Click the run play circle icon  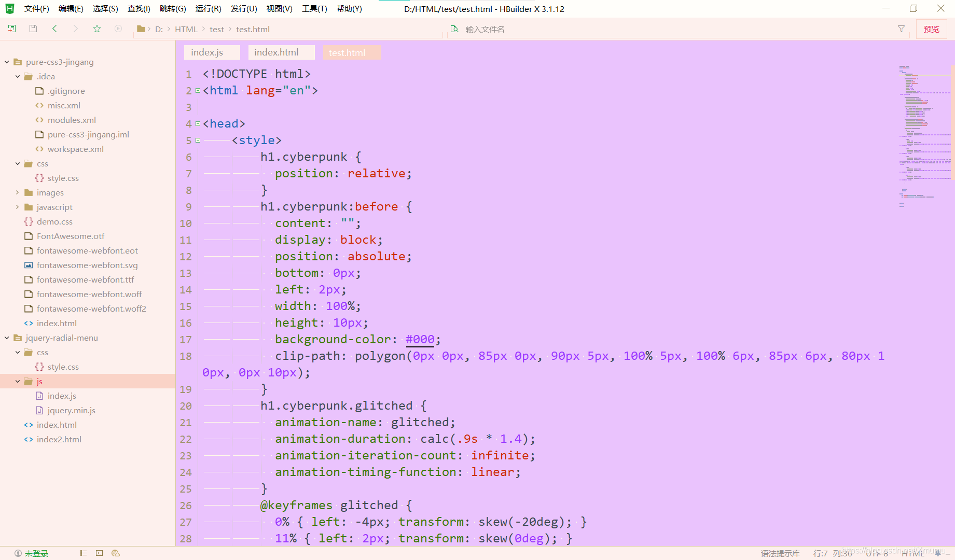tap(118, 29)
